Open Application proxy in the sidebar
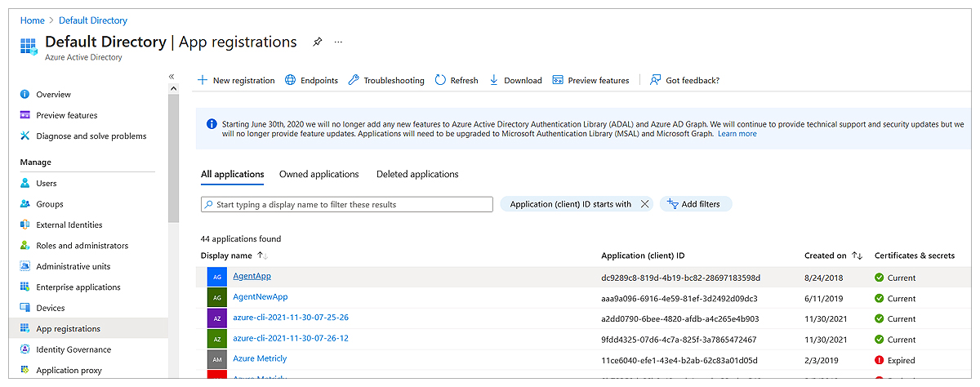 tap(69, 371)
